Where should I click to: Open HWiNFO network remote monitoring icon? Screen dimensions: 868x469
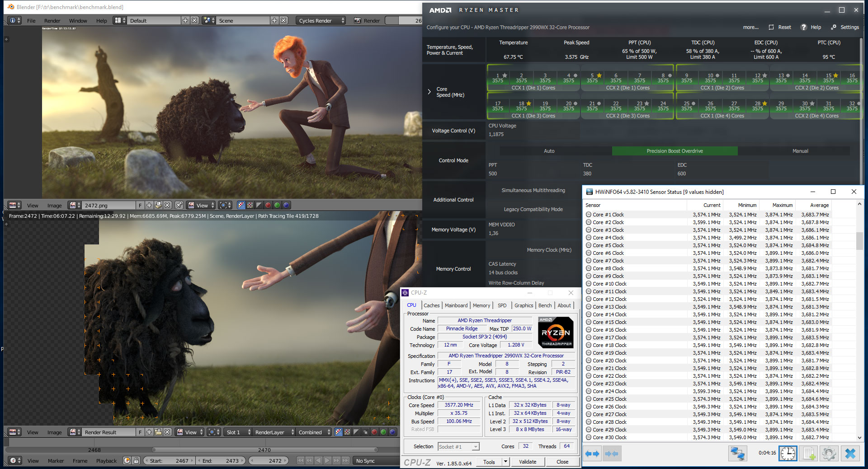point(737,453)
